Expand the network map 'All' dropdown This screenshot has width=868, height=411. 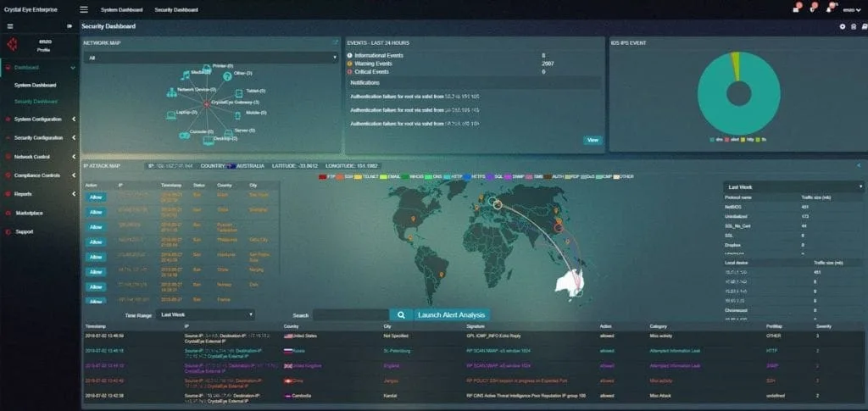pos(210,58)
